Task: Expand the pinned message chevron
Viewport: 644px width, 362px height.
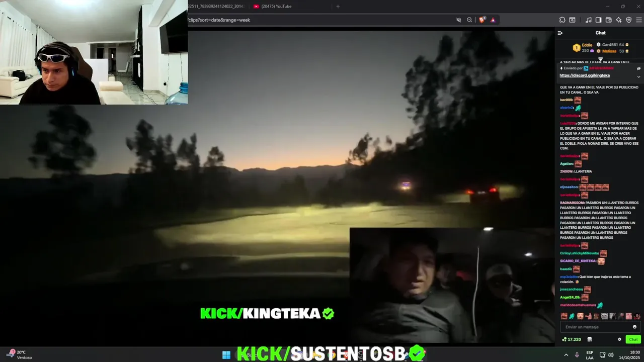Action: click(x=638, y=76)
